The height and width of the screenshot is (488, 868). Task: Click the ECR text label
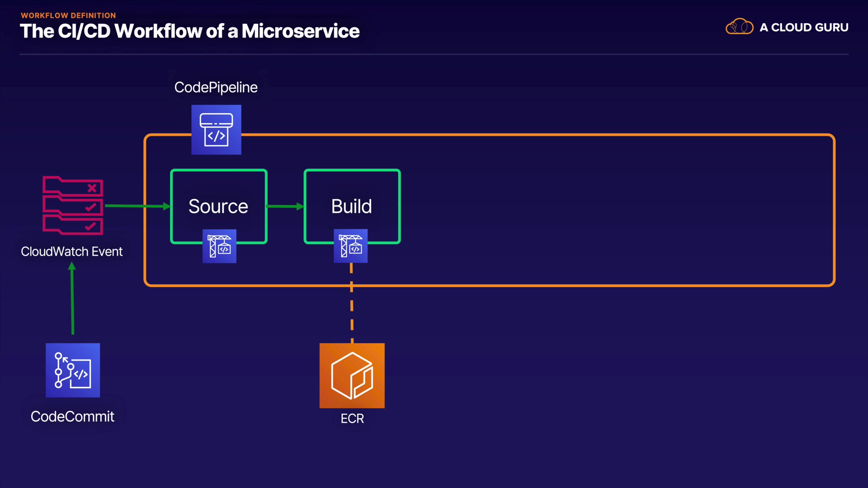point(352,419)
